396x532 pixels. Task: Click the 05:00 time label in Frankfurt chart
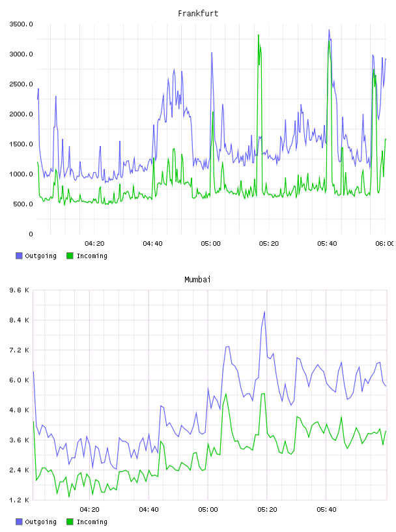[210, 244]
